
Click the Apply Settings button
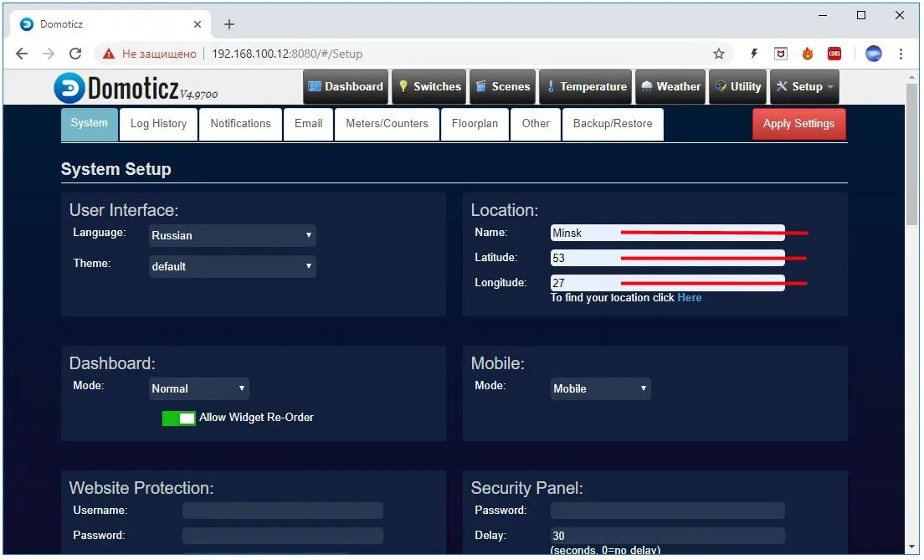click(x=799, y=124)
